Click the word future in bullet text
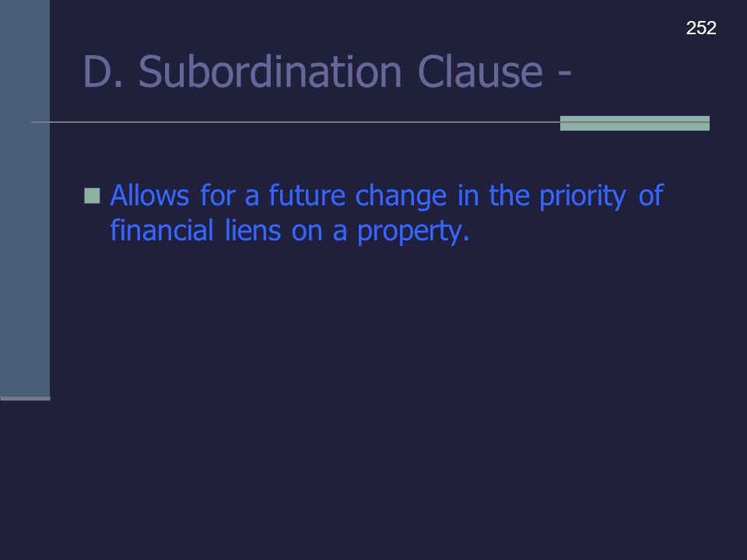747x560 pixels. point(307,195)
